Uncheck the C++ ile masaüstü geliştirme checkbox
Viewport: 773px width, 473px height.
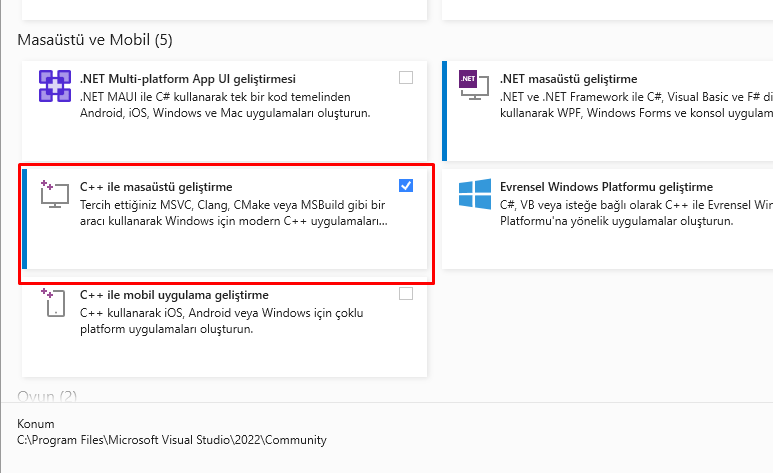pyautogui.click(x=406, y=185)
